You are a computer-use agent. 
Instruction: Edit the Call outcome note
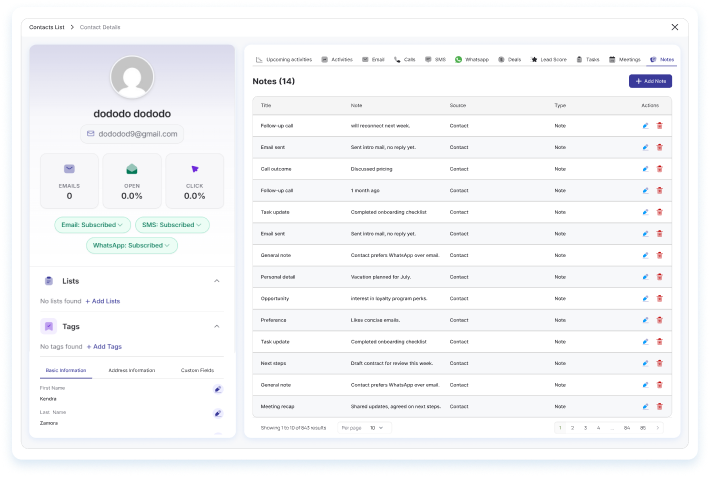[x=645, y=169]
